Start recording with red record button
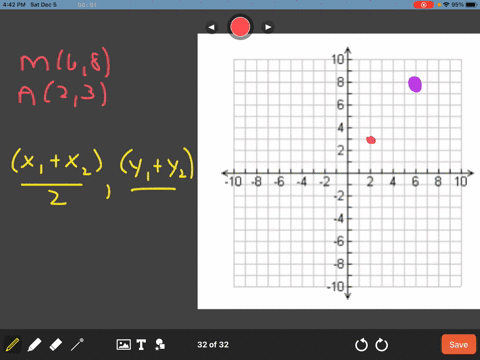This screenshot has width=480, height=360. (240, 27)
